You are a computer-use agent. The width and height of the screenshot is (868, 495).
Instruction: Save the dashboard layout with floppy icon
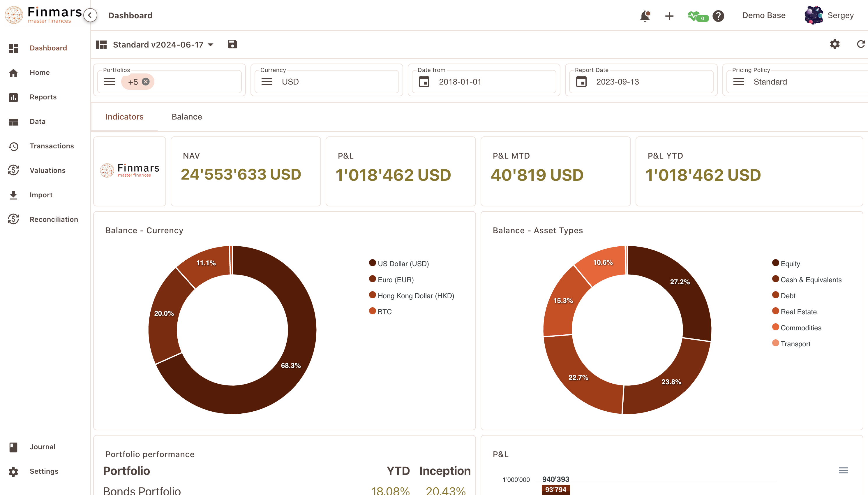click(232, 44)
